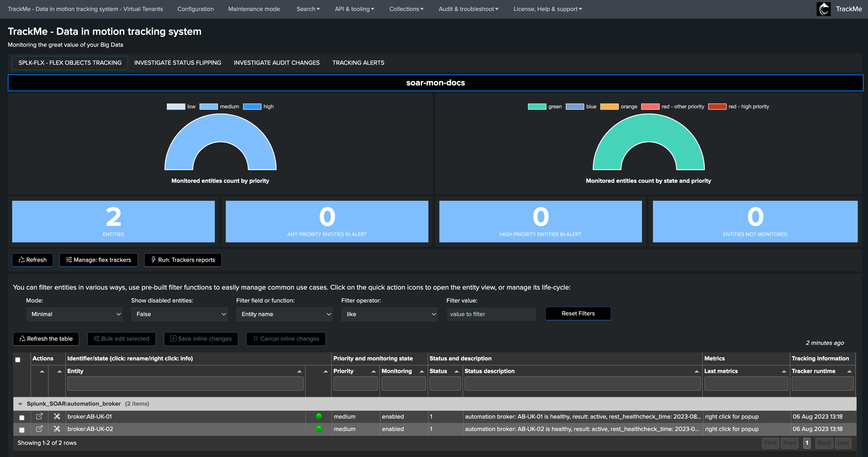Screen dimensions: 868x457
Task: Click the soar-mon-docs tenant banner
Action: 435,83
